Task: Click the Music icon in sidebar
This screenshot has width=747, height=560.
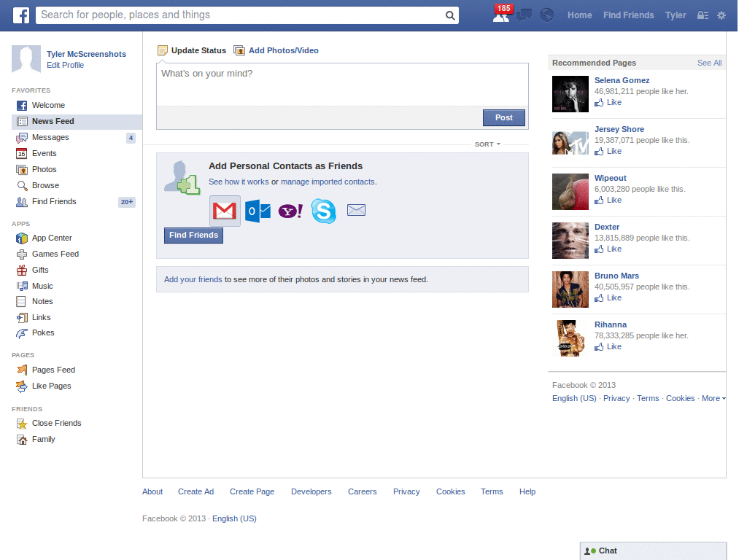Action: point(22,286)
